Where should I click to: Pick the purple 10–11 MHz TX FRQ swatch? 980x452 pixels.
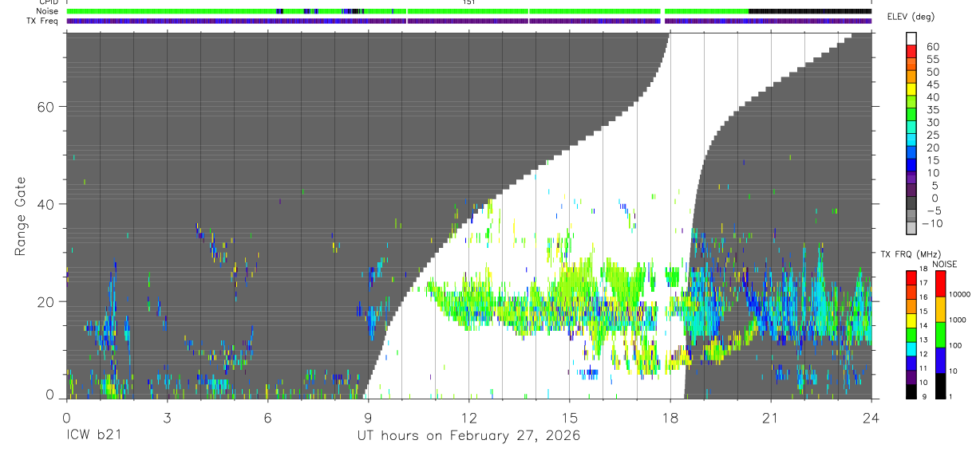911,377
